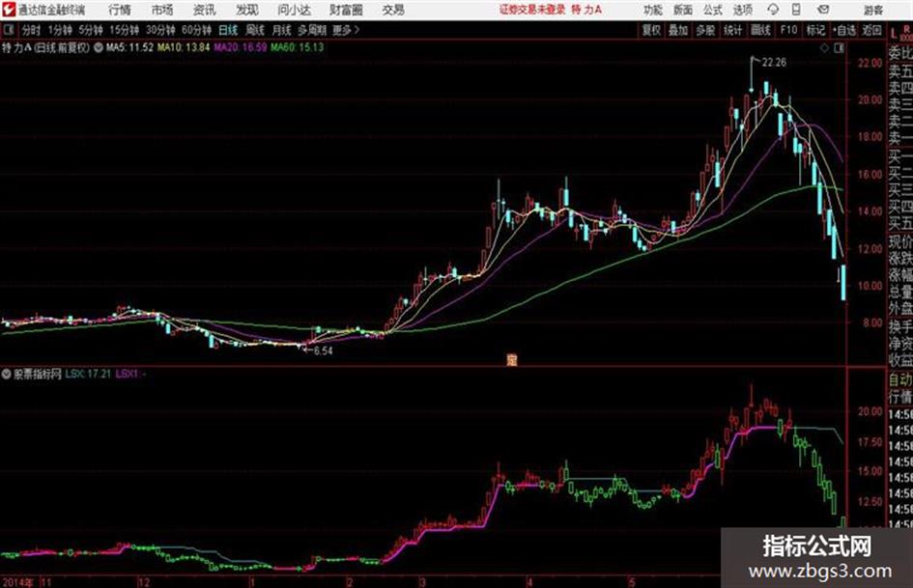913x588 pixels.
Task: Open the 资讯 menu
Action: point(204,10)
